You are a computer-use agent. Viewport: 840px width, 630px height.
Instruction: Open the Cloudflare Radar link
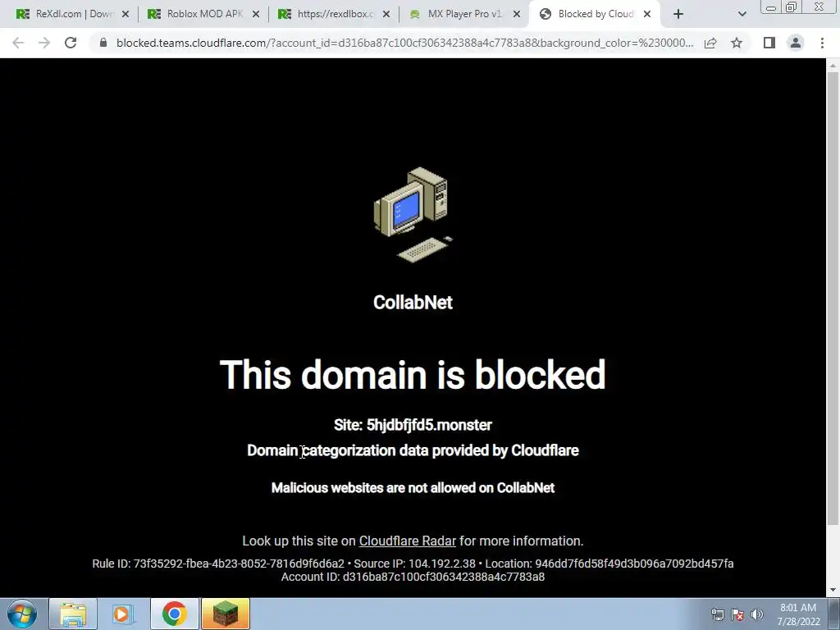(407, 541)
